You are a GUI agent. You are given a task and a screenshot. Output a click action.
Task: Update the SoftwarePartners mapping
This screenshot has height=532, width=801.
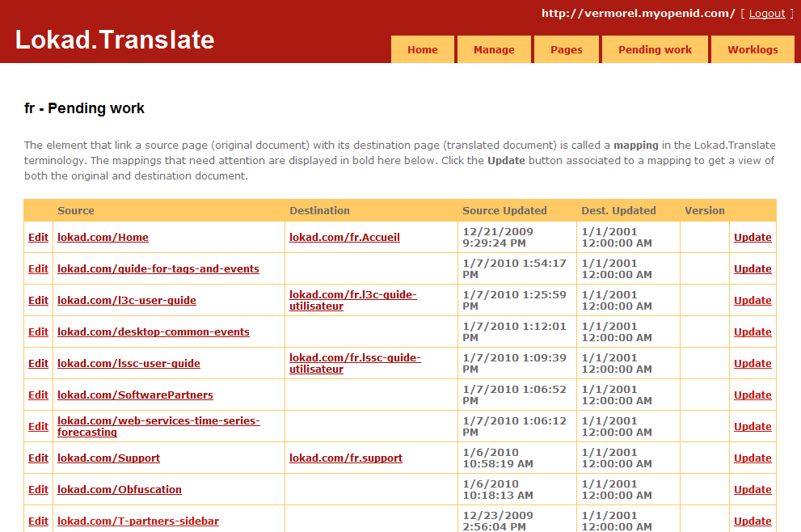753,395
